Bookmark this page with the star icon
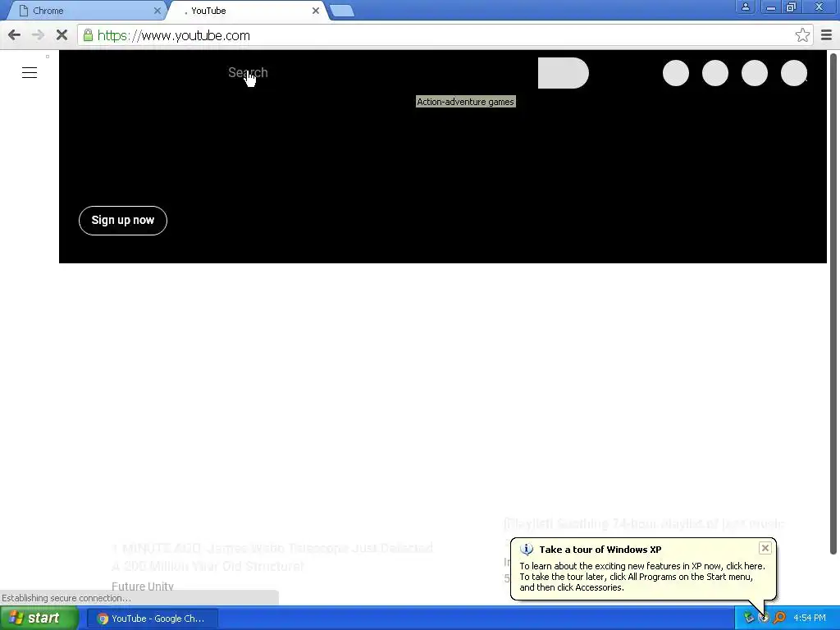The image size is (840, 630). 802,35
